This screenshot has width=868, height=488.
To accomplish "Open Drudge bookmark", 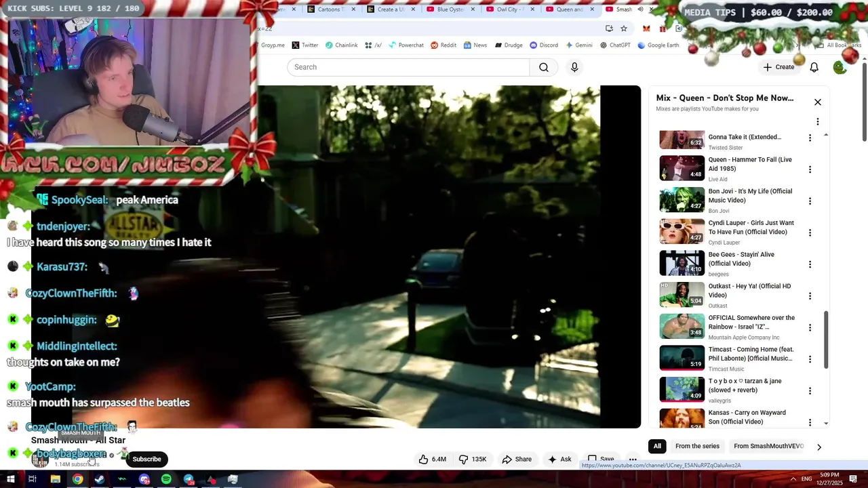I will tap(509, 45).
